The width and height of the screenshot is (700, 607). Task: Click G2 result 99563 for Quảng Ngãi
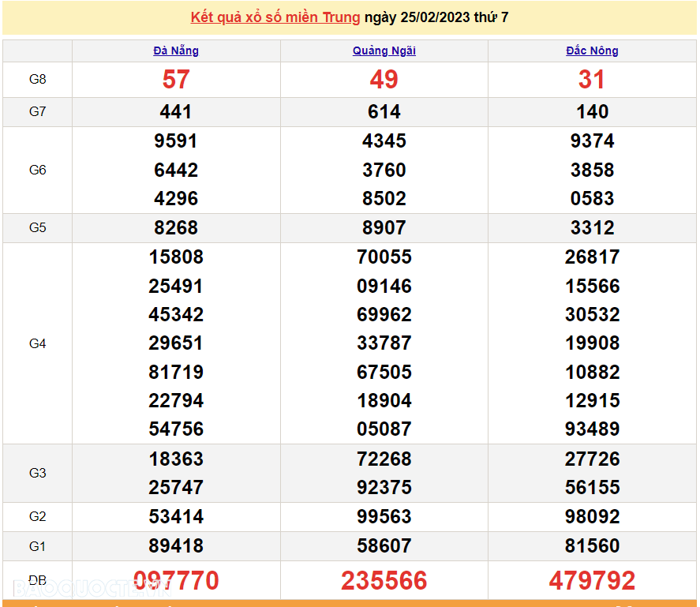click(384, 517)
